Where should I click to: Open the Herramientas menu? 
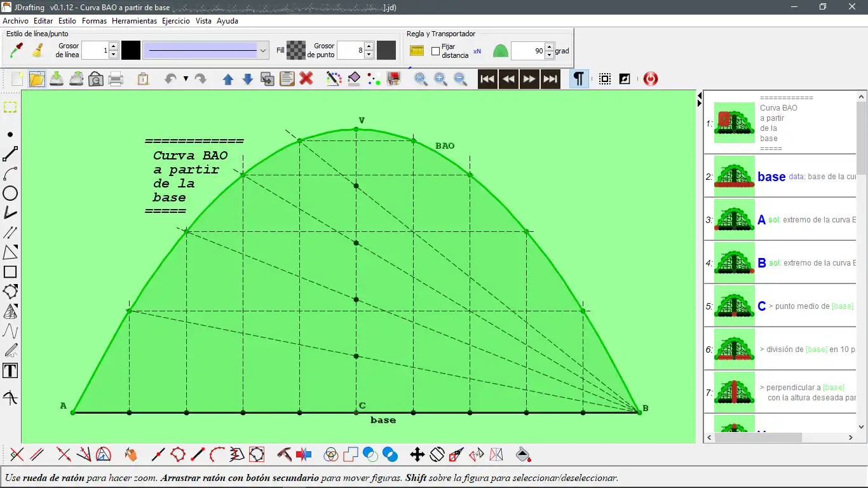pos(134,21)
